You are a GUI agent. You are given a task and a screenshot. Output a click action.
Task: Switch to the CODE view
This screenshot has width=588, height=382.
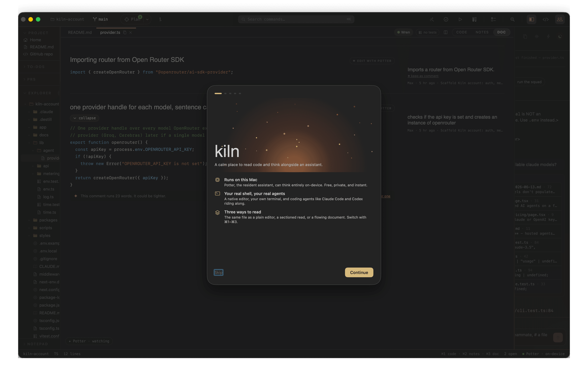coord(461,32)
